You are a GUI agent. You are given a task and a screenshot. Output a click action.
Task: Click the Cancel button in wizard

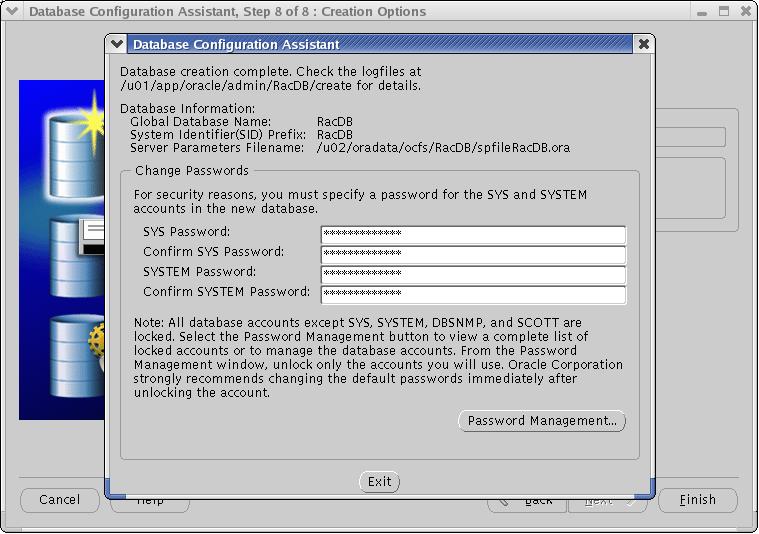click(60, 500)
